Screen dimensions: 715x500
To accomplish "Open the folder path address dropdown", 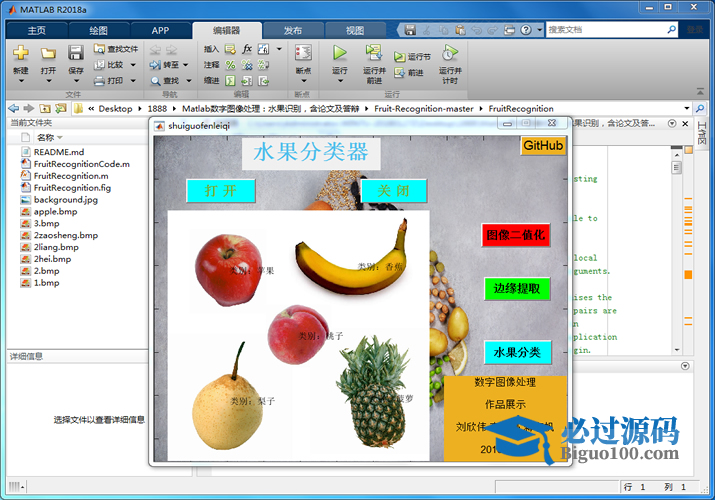I will tap(688, 108).
